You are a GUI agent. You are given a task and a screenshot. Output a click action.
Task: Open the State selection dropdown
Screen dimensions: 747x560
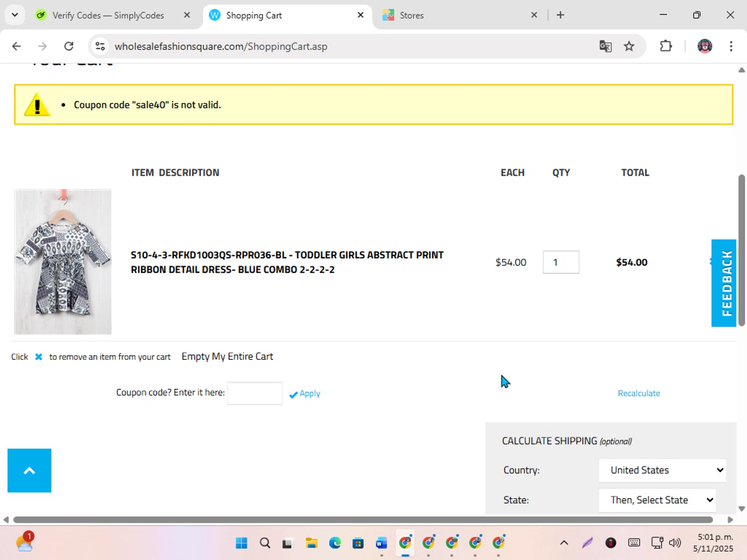657,500
